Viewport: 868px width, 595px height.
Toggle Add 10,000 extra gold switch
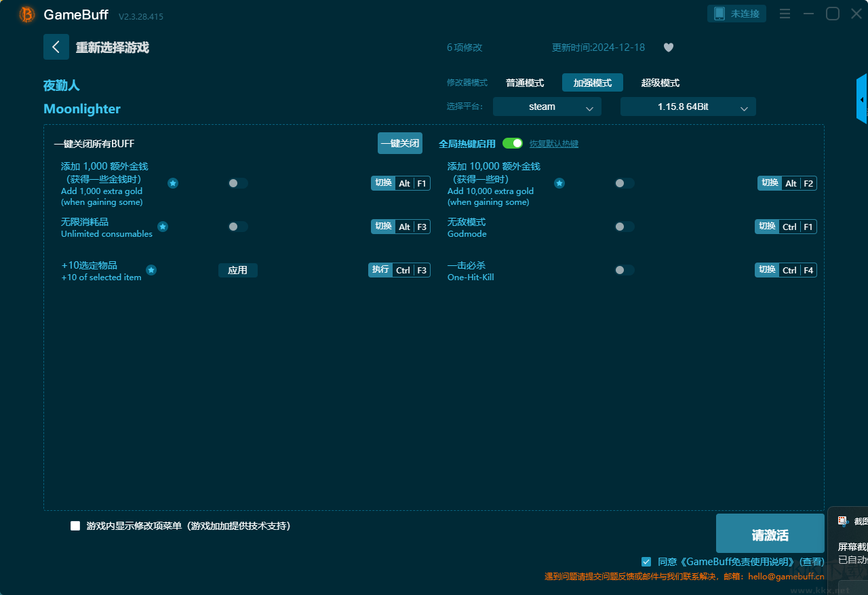(624, 183)
